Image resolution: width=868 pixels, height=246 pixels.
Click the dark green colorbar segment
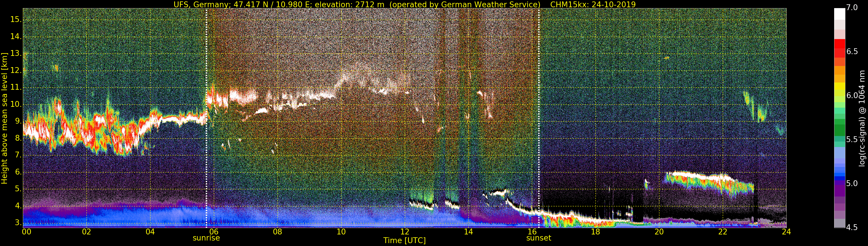(x=839, y=130)
